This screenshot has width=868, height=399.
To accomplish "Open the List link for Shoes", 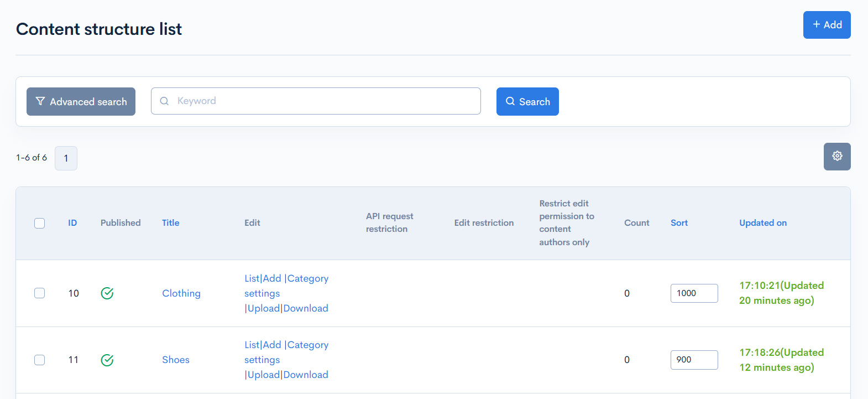I will point(252,345).
